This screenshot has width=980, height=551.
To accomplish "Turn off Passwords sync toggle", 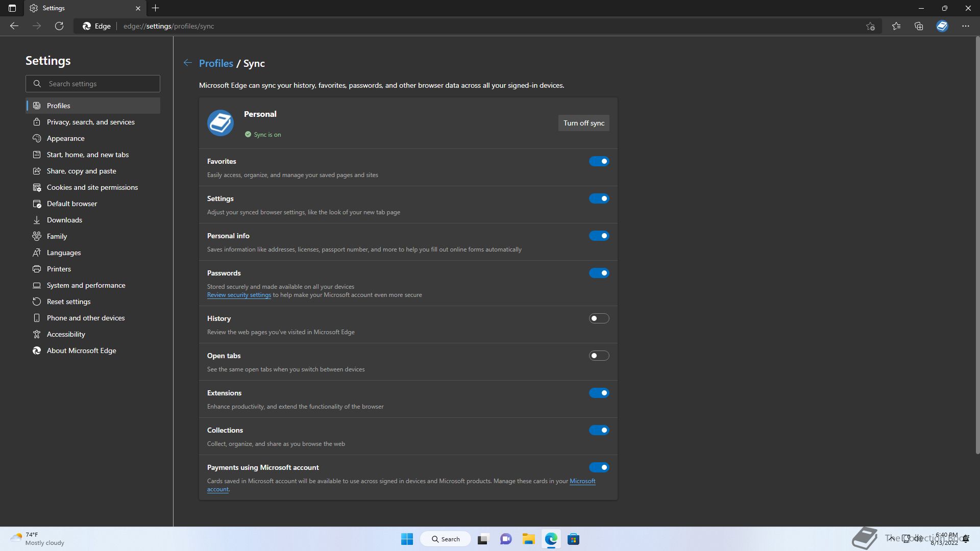I will click(599, 273).
